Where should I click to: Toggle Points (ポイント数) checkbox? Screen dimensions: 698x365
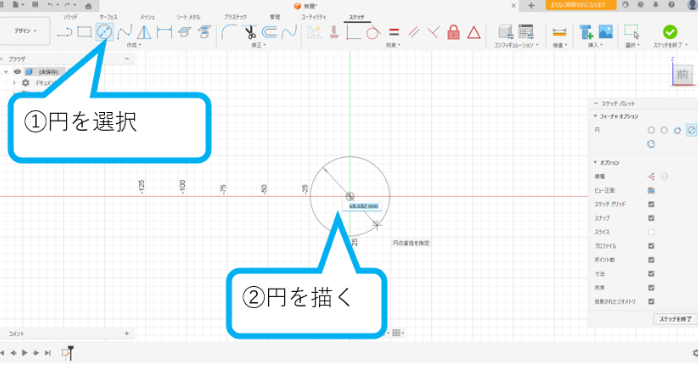click(x=651, y=260)
